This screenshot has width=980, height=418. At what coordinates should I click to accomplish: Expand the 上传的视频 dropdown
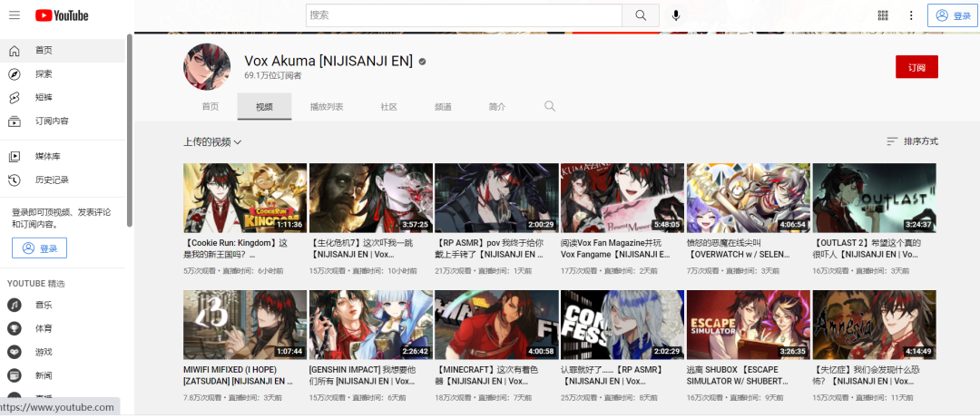212,141
